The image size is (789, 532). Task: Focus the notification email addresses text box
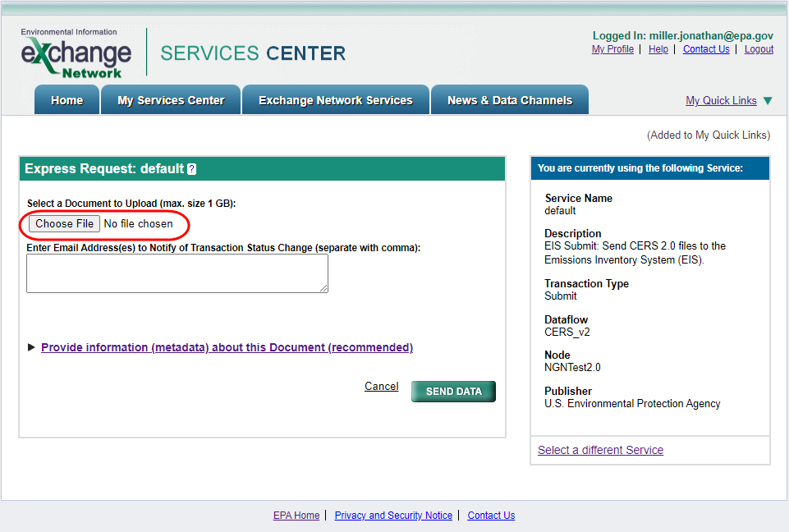[x=177, y=273]
